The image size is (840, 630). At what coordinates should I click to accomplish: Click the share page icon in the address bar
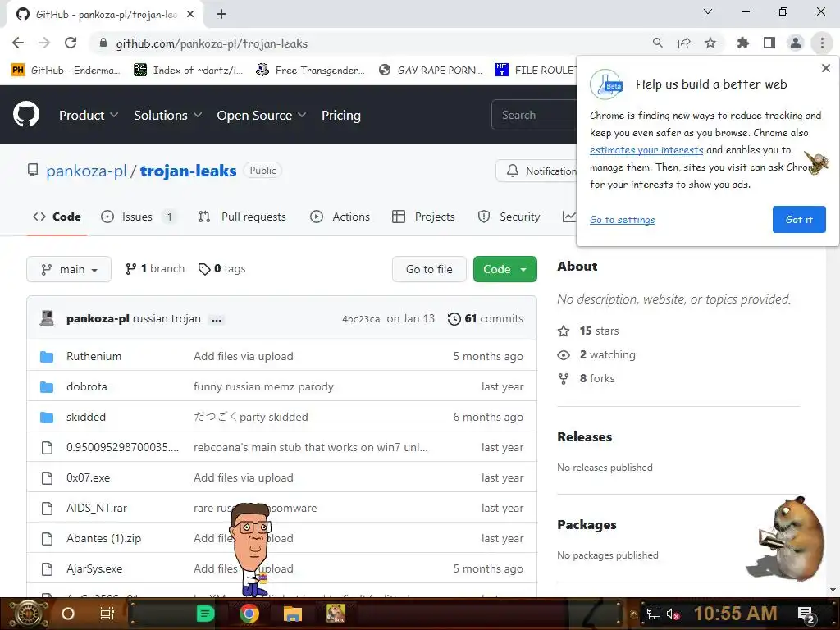click(683, 43)
